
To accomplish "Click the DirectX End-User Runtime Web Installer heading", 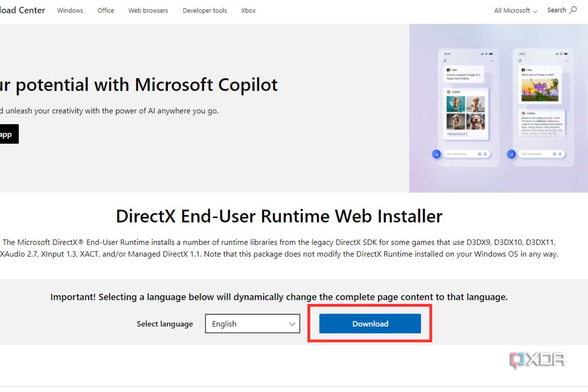I will (x=279, y=216).
